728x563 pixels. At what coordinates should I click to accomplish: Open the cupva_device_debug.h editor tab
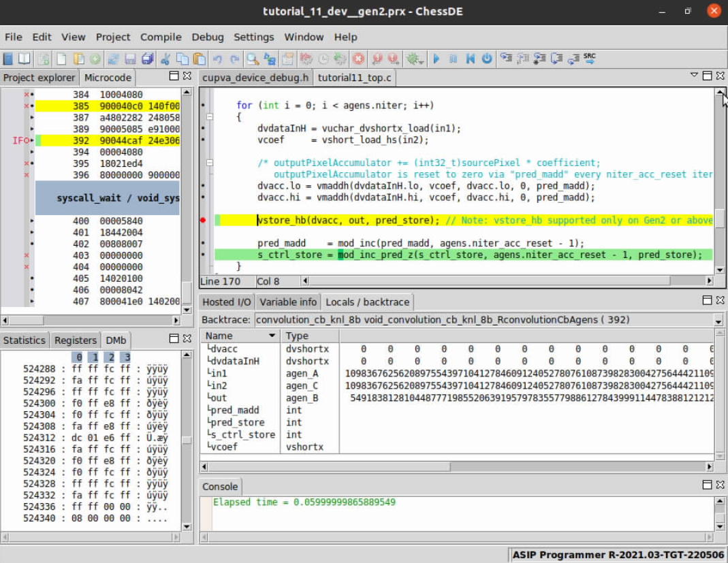point(255,78)
